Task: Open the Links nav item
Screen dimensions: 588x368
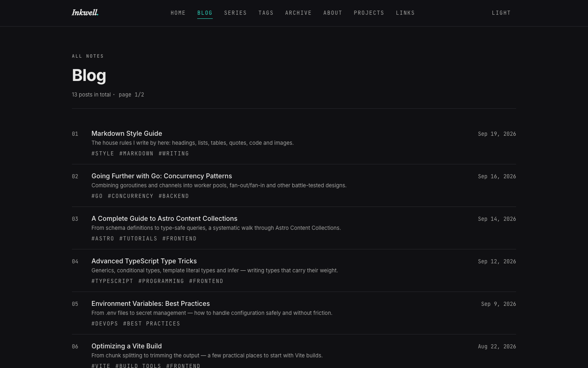Action: 405,13
